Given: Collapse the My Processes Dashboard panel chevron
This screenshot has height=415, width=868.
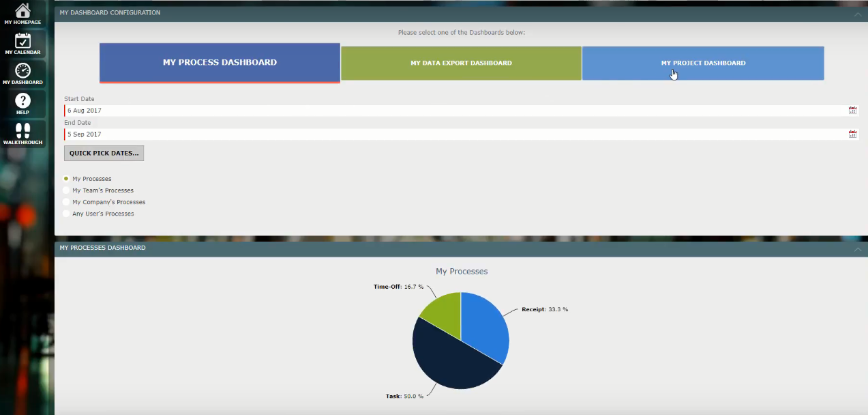Looking at the screenshot, I should click(x=858, y=248).
